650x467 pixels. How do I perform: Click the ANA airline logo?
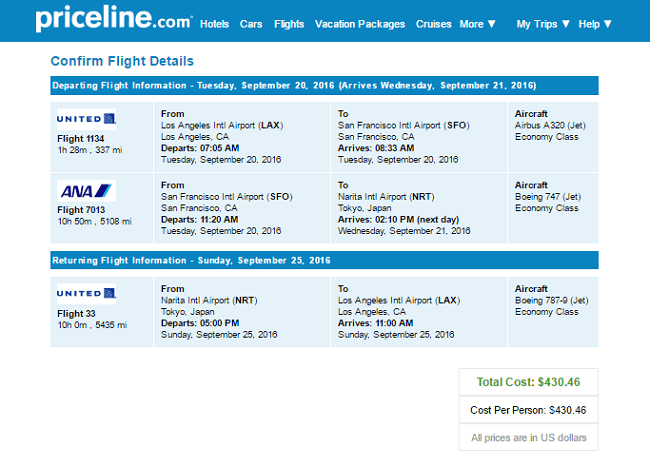pyautogui.click(x=86, y=191)
